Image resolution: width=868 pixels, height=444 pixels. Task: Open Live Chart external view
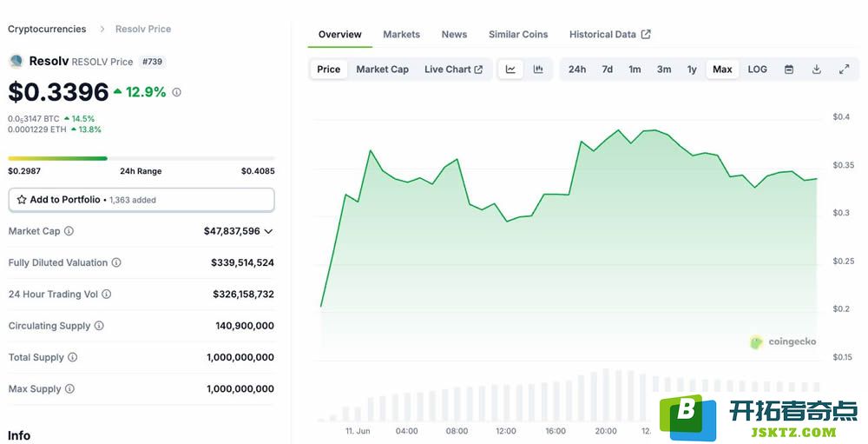coord(453,70)
